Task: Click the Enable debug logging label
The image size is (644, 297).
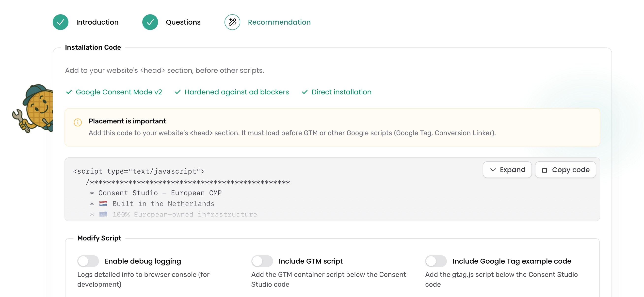Action: coord(143,261)
